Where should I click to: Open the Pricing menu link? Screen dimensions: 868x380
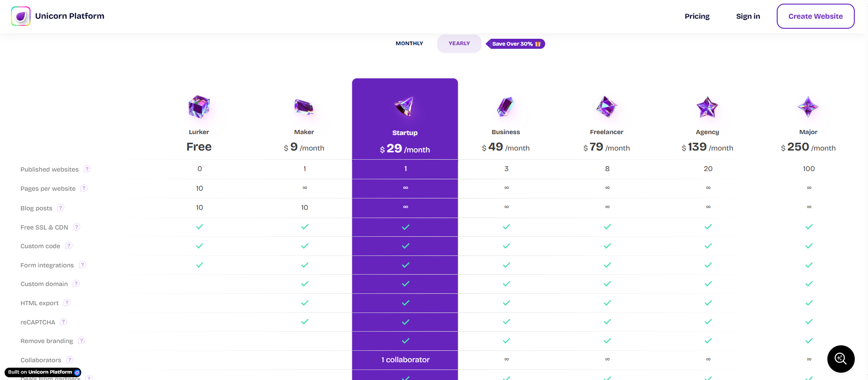click(x=697, y=16)
